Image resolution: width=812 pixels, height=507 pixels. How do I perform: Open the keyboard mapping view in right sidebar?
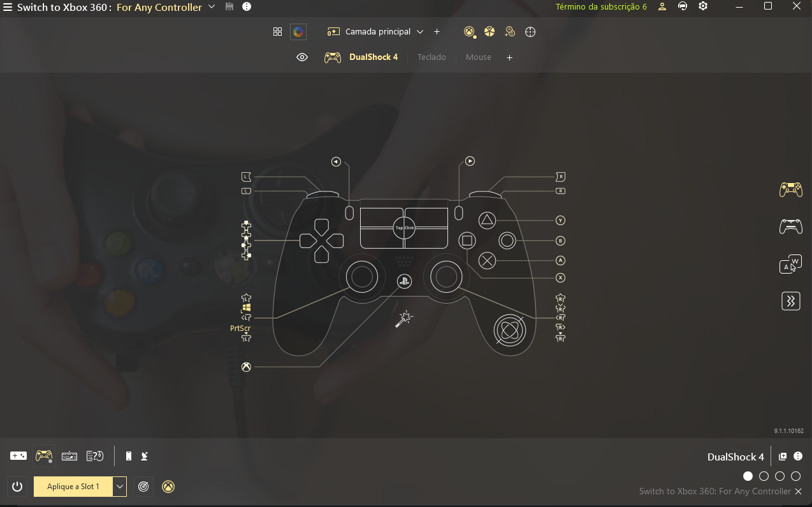click(x=790, y=264)
